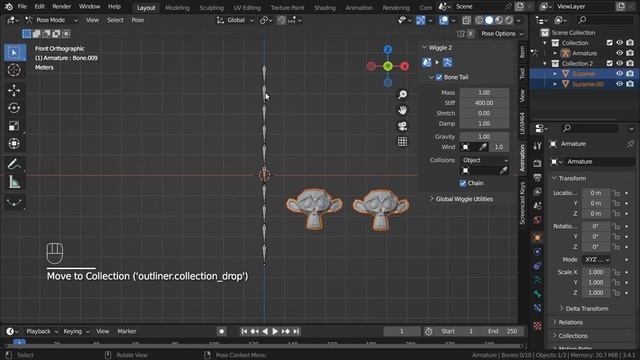Screen dimensions: 640x360
Task: Play the animation
Action: click(x=275, y=331)
